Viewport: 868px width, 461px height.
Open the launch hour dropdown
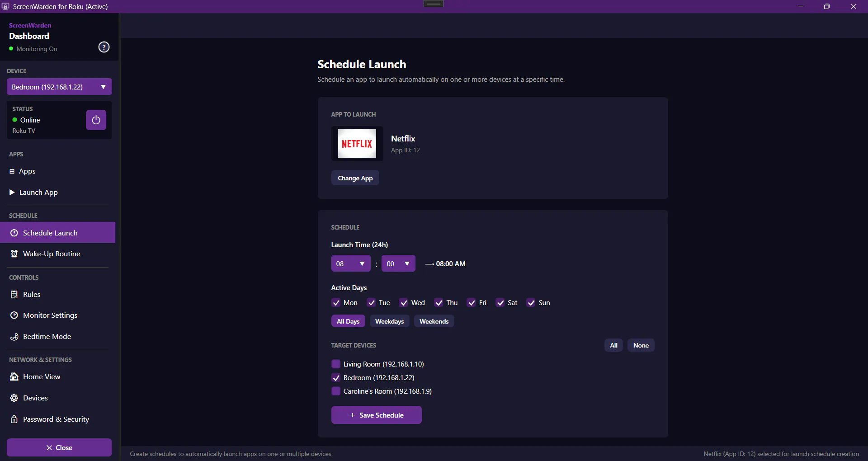351,263
